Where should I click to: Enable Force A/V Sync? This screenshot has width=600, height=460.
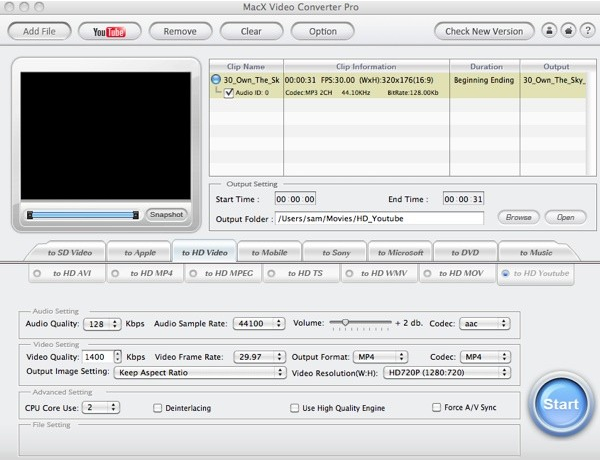coord(436,407)
